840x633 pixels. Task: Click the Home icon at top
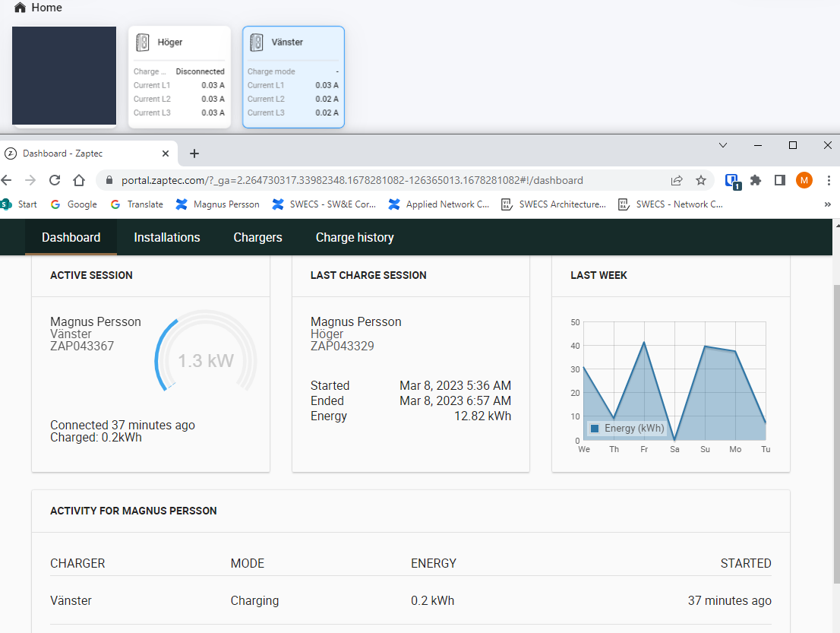[x=21, y=8]
